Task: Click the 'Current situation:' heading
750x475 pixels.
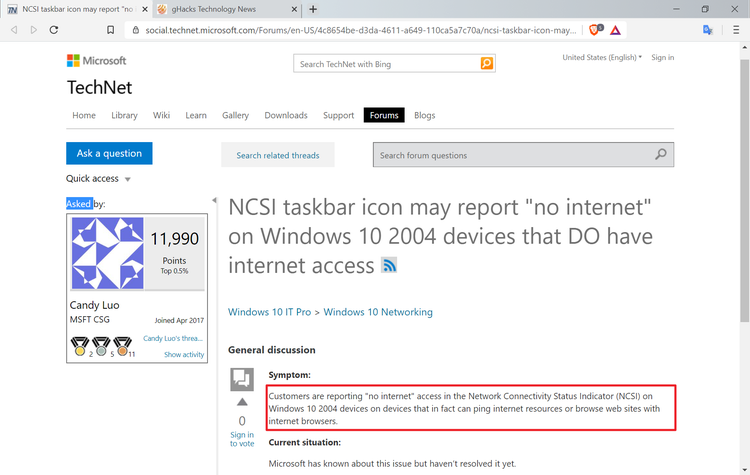Action: pos(305,442)
